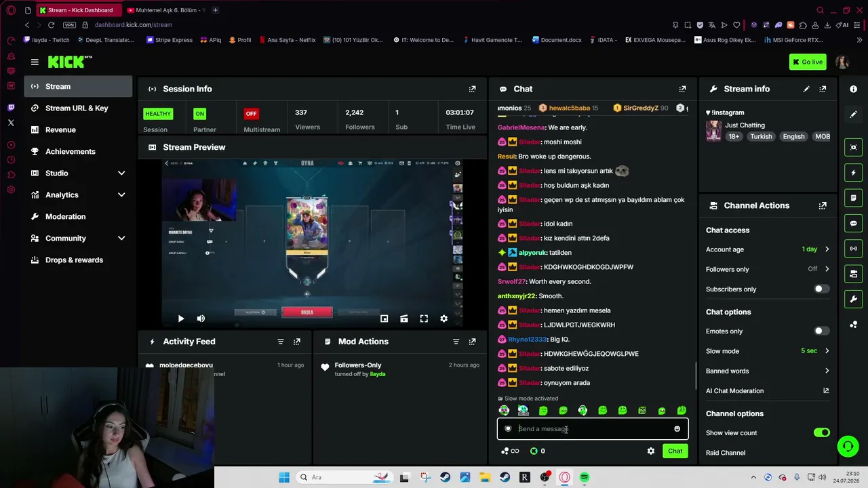The image size is (868, 488).
Task: Toggle Subscribers only chat
Action: (821, 289)
